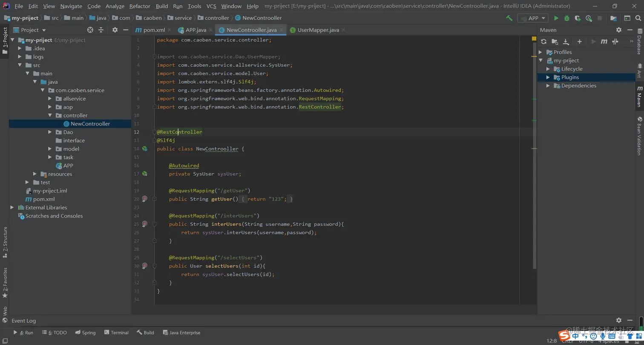Collapse all in Project panel
The image size is (644, 345).
(x=101, y=30)
